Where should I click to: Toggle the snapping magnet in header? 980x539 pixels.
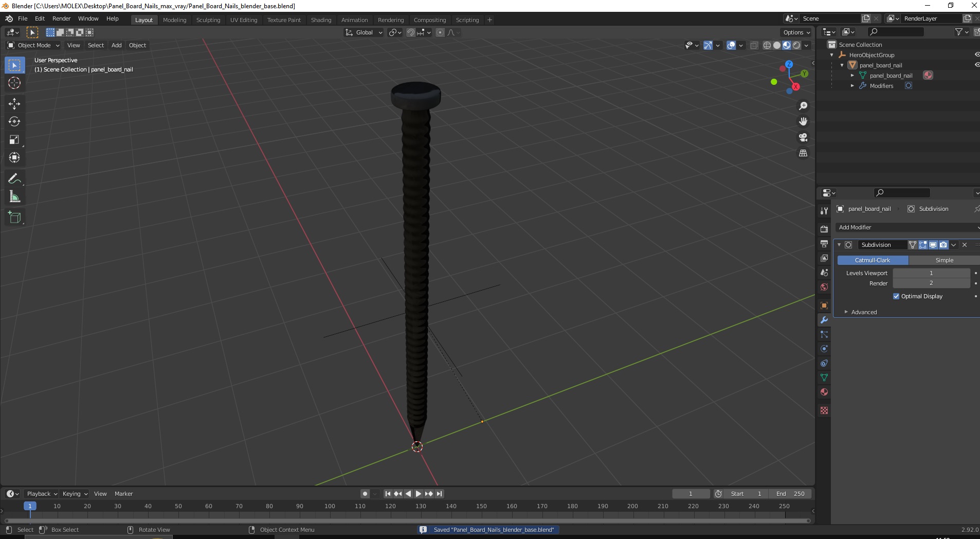[411, 32]
